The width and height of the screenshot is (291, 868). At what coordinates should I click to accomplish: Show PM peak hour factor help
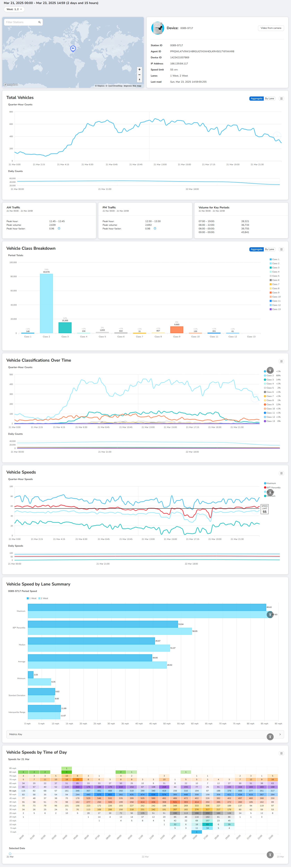(155, 229)
